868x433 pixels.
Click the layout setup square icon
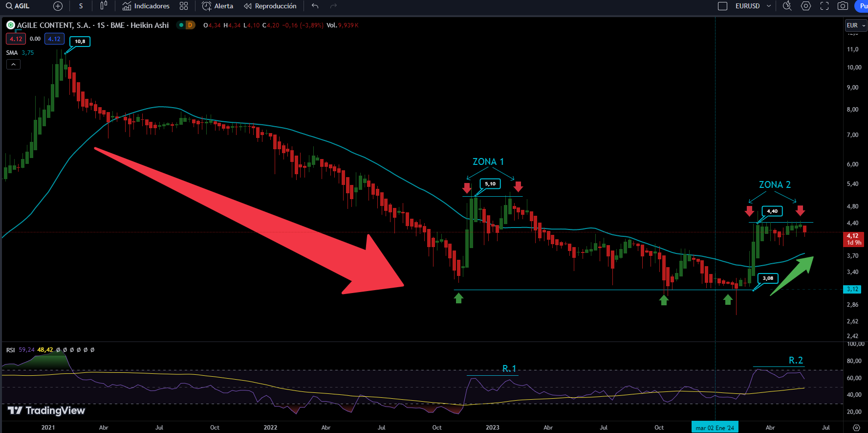coord(722,6)
